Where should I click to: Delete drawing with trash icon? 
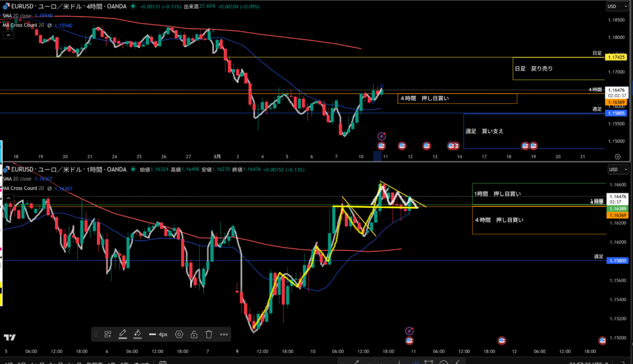coord(209,334)
